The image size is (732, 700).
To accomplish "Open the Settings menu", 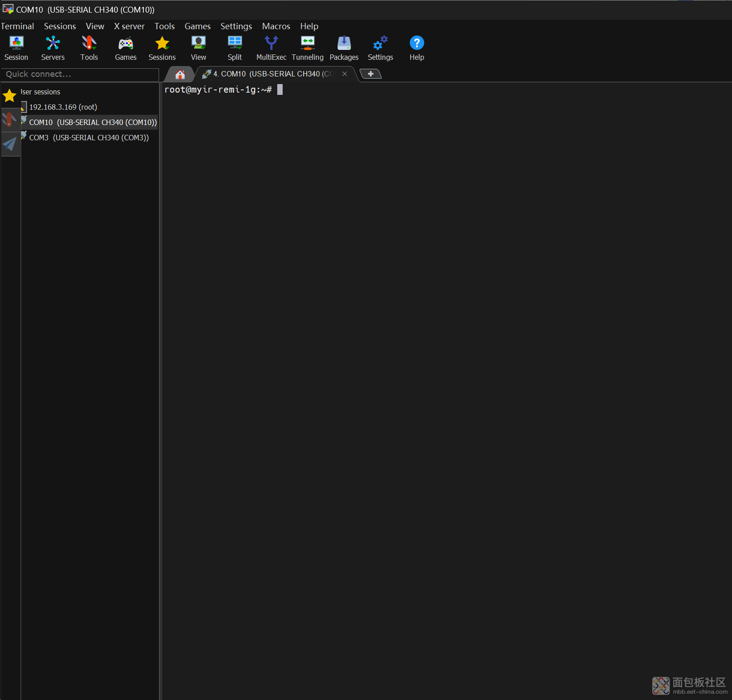I will [236, 26].
